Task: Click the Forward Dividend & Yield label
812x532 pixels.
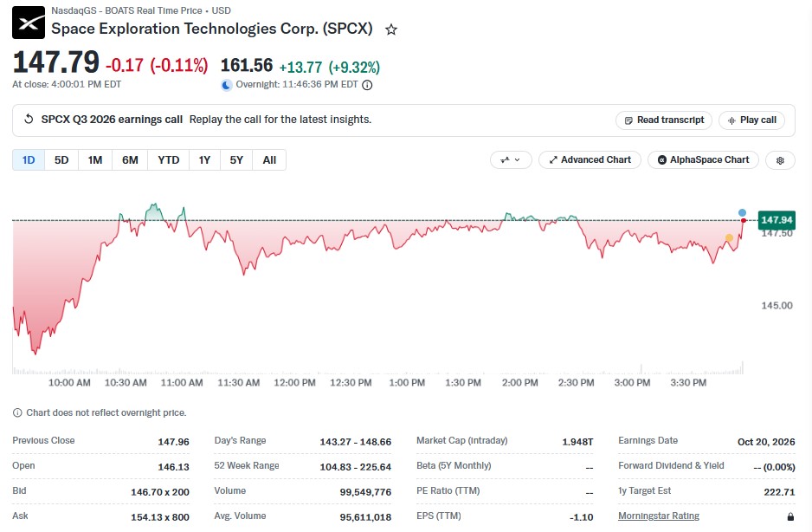Action: [671, 465]
